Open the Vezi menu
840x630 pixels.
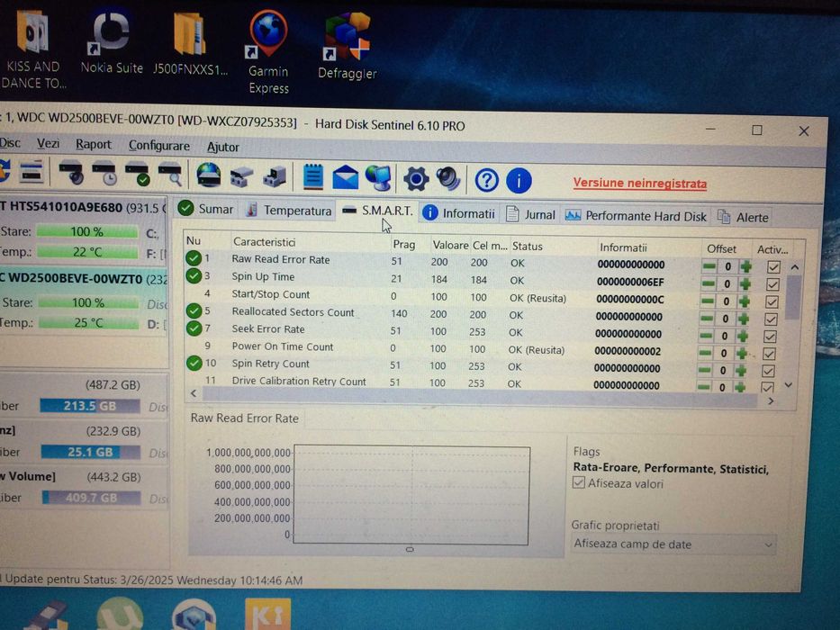pos(49,144)
